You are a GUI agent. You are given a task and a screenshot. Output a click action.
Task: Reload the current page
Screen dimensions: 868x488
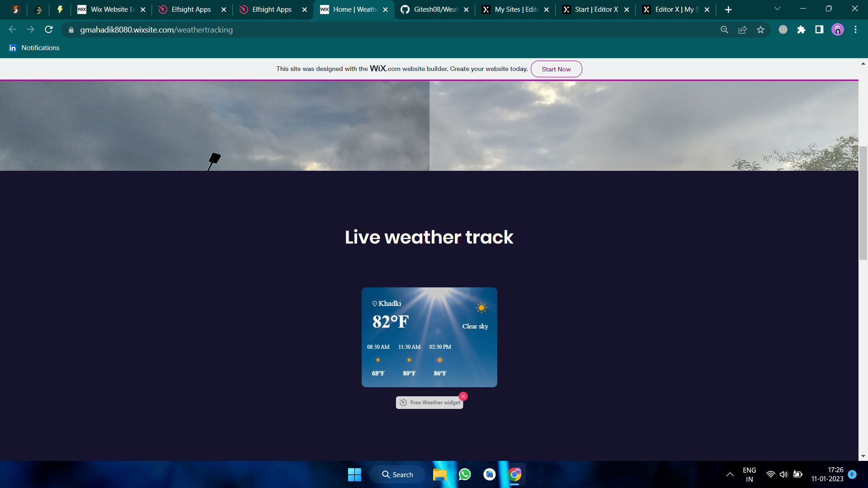click(x=49, y=30)
